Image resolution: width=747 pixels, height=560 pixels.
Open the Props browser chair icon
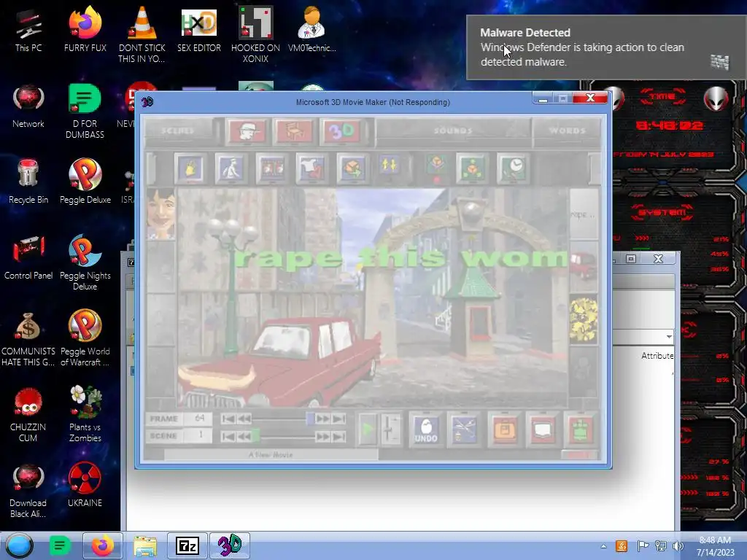click(295, 131)
